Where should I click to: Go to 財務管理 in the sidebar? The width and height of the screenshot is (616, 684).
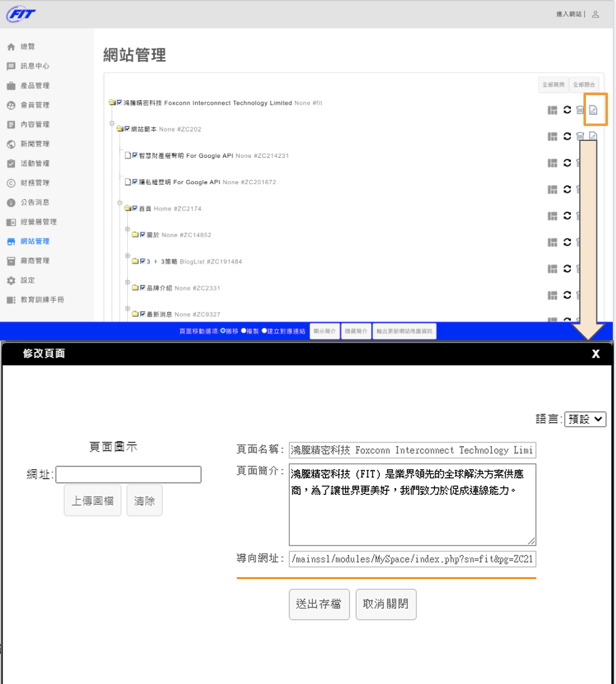click(35, 183)
